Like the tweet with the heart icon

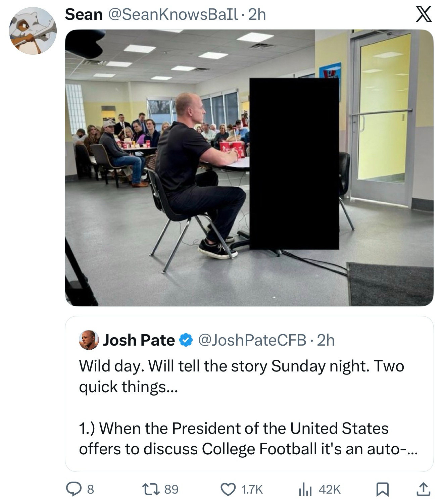point(228,489)
